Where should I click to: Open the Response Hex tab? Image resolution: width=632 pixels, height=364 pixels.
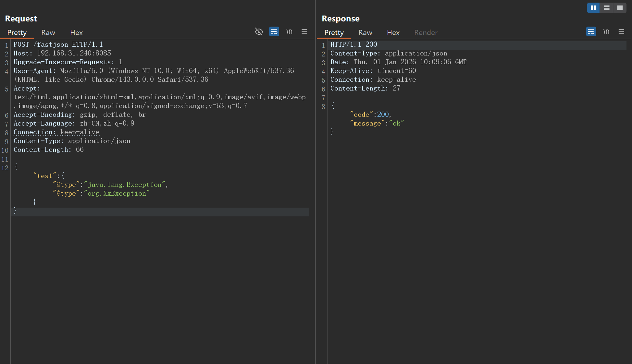point(393,33)
